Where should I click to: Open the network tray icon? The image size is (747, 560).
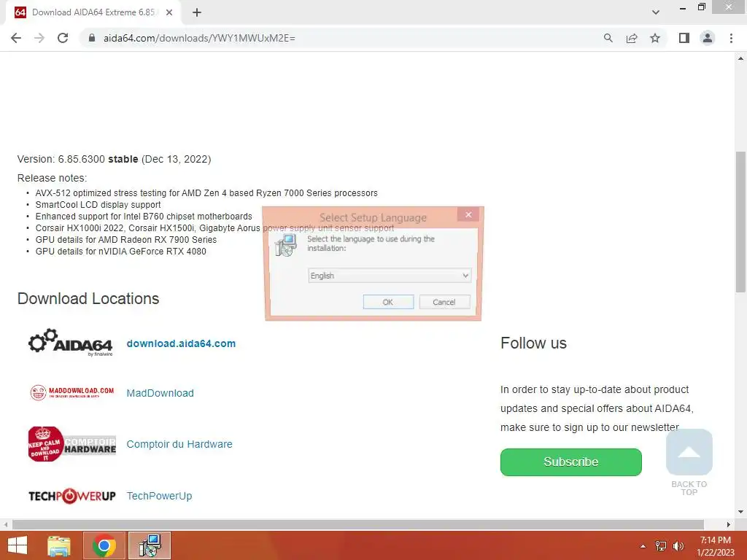(661, 546)
